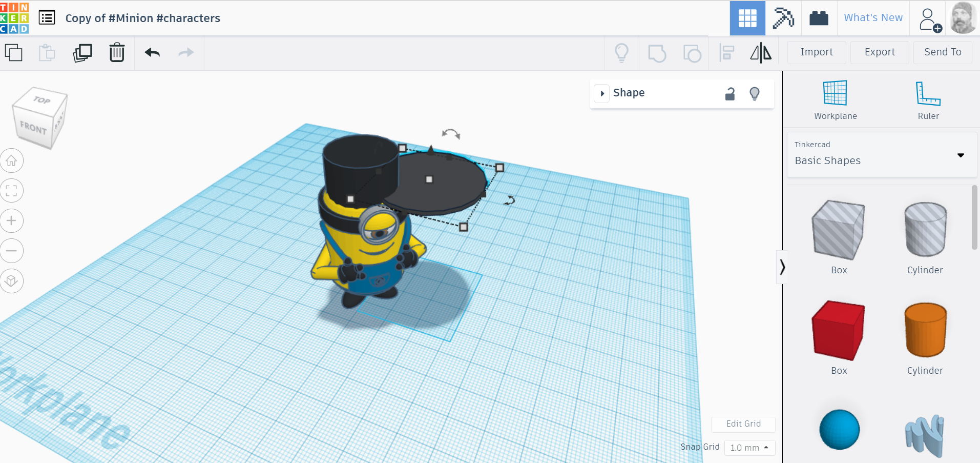The width and height of the screenshot is (980, 463).
Task: Zoom out the viewport
Action: [11, 251]
